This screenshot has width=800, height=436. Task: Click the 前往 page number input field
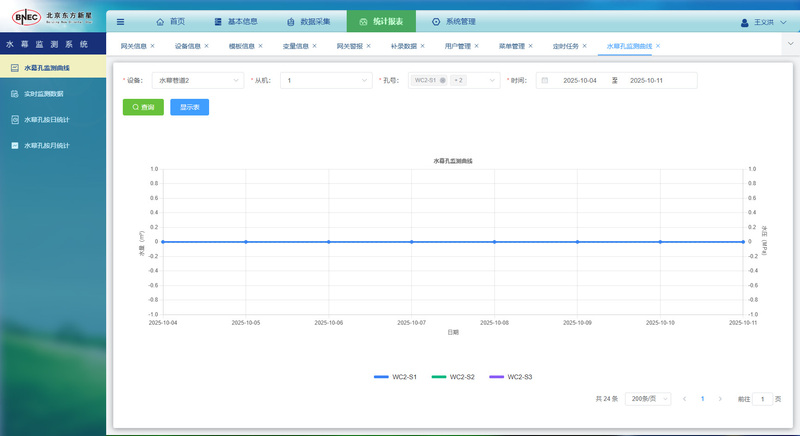762,398
